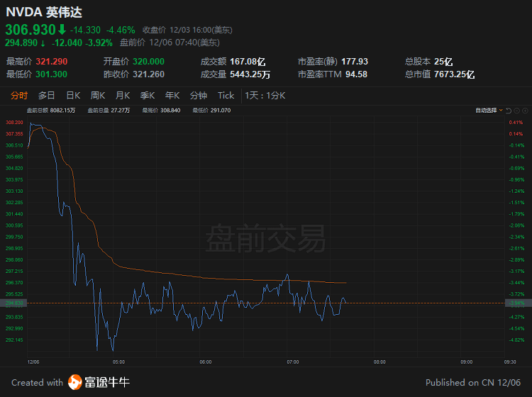The height and width of the screenshot is (397, 532).
Task: Click the 总市值 value 7673.25亿
Action: click(x=454, y=74)
